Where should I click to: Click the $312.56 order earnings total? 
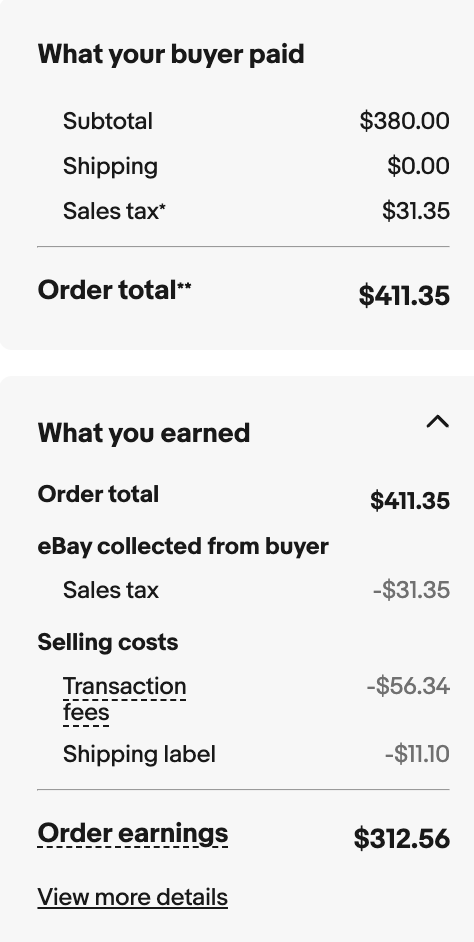coord(401,839)
